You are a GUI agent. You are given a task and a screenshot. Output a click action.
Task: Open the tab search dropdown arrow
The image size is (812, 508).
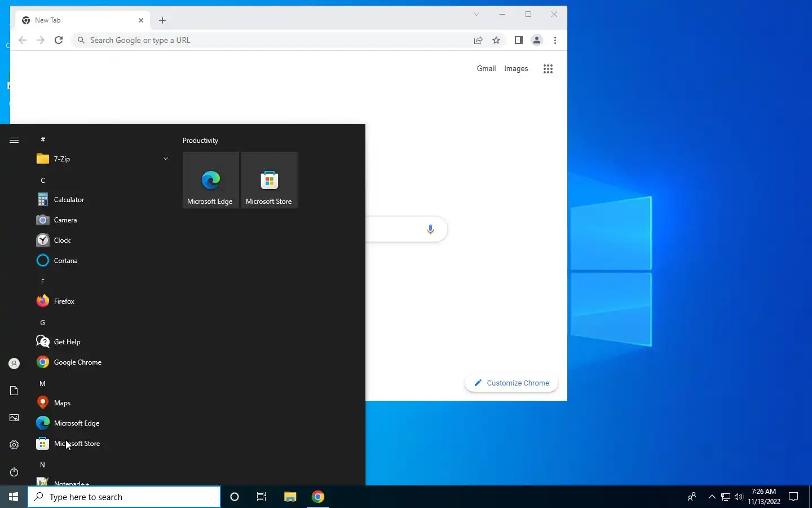pos(476,15)
